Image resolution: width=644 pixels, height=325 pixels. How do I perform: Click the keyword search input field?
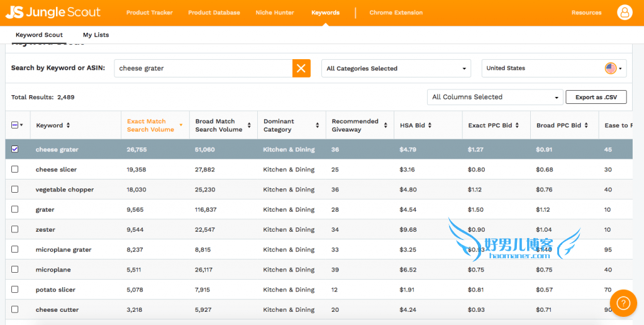203,68
